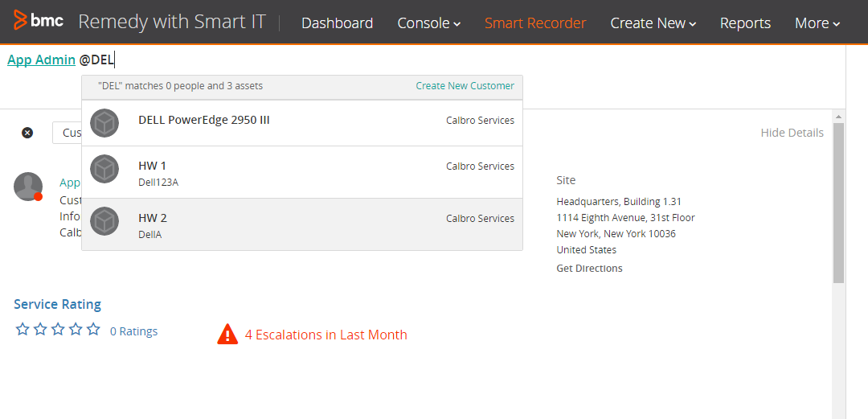
Task: Click the DellA subtitle text
Action: 149,235
